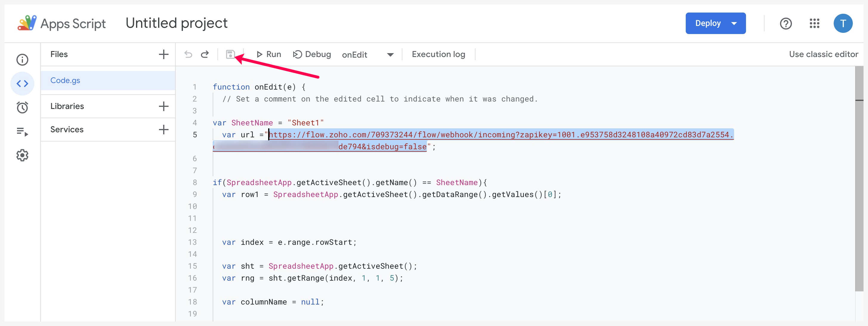Select the Editor code brackets icon
Screen dimensions: 868x326
point(22,84)
